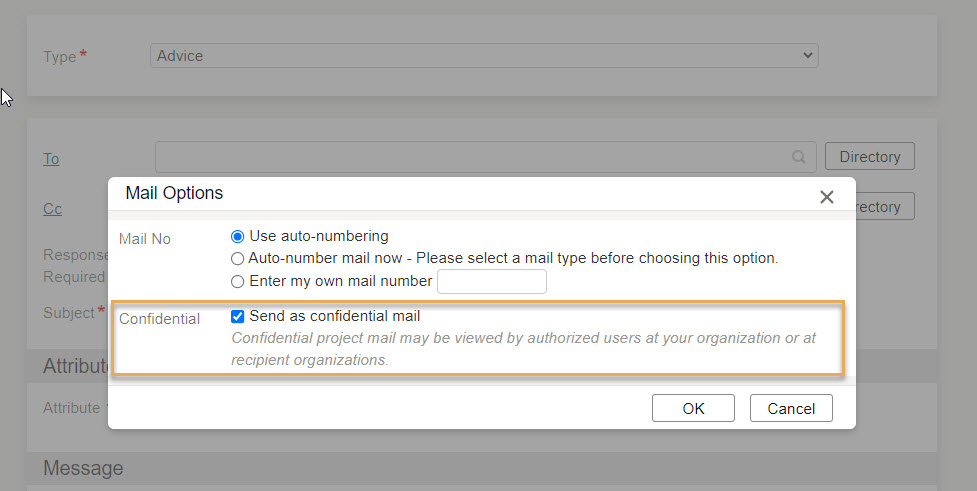The height and width of the screenshot is (491, 977).
Task: Click the Cc link
Action: pos(52,209)
